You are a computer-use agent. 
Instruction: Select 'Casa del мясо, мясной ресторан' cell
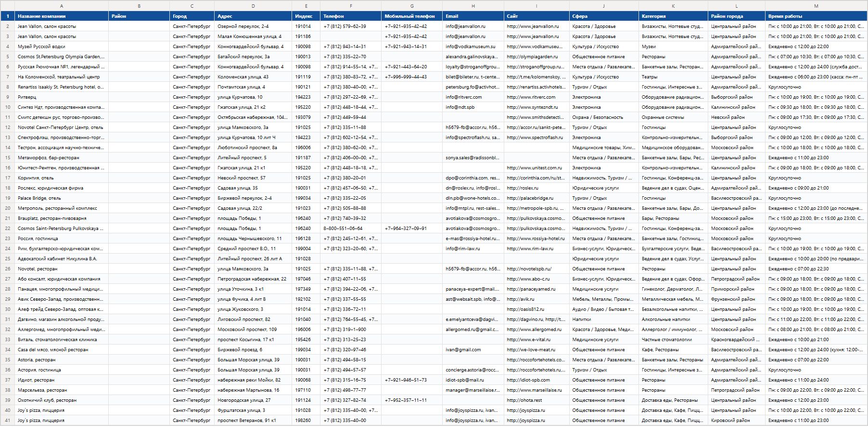coord(62,350)
